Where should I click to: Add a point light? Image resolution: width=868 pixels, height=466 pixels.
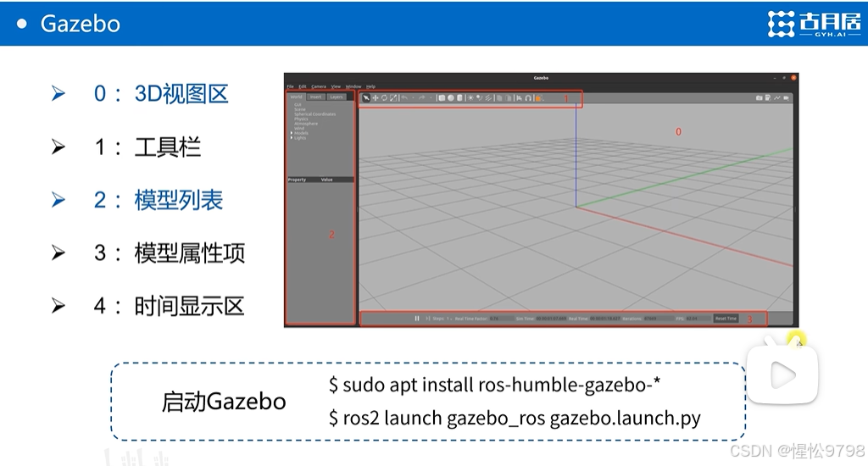(x=470, y=98)
